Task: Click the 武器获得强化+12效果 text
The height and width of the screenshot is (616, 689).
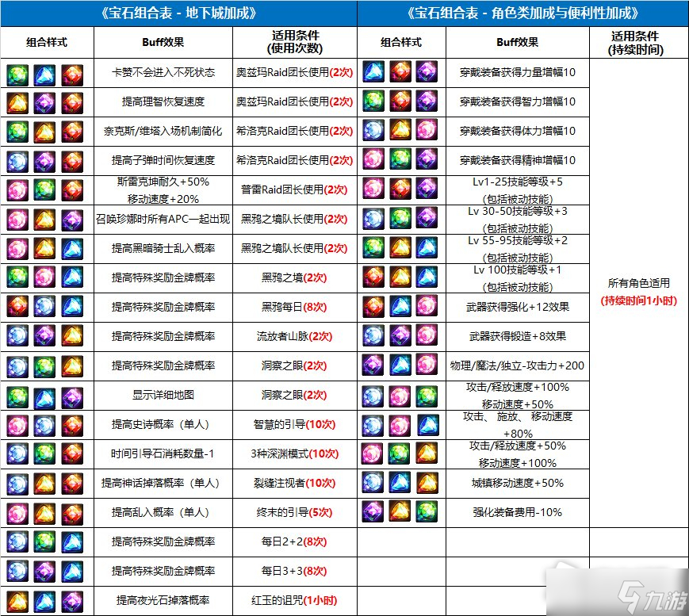Action: click(518, 307)
